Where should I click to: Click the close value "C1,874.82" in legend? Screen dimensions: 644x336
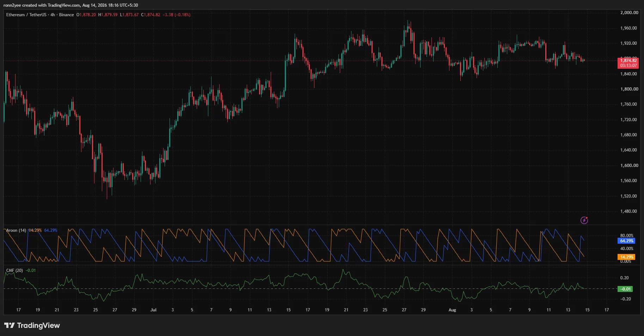[151, 15]
